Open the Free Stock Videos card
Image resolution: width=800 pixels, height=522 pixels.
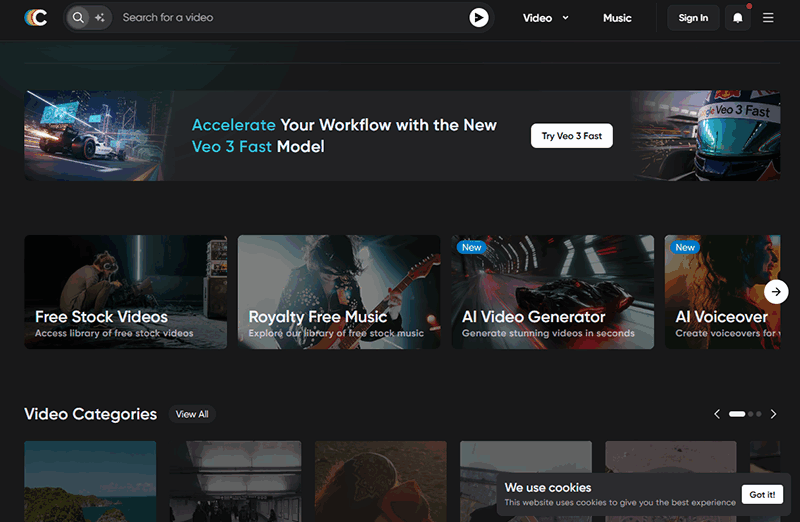[126, 292]
